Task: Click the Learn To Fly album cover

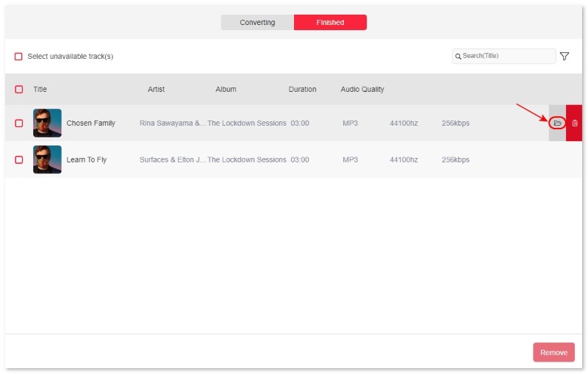Action: 47,159
